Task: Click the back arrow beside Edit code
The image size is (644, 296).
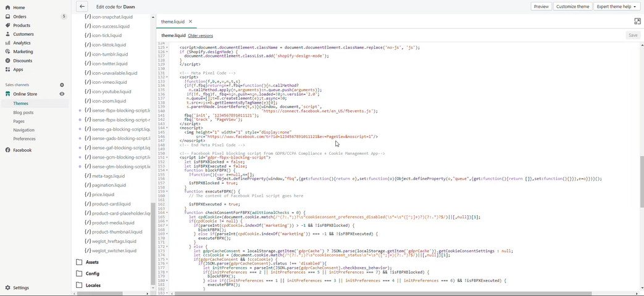Action: pyautogui.click(x=82, y=6)
